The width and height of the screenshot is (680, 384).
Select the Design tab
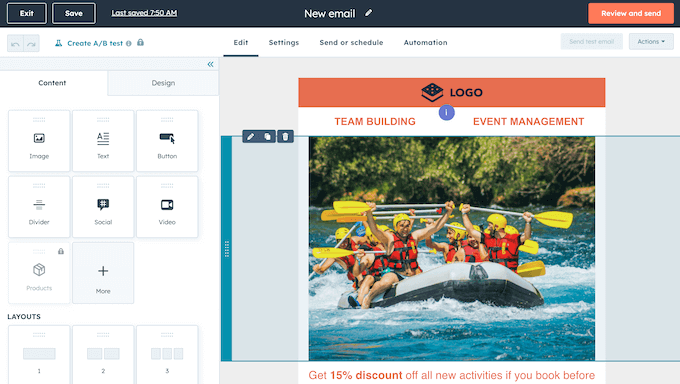[x=163, y=83]
